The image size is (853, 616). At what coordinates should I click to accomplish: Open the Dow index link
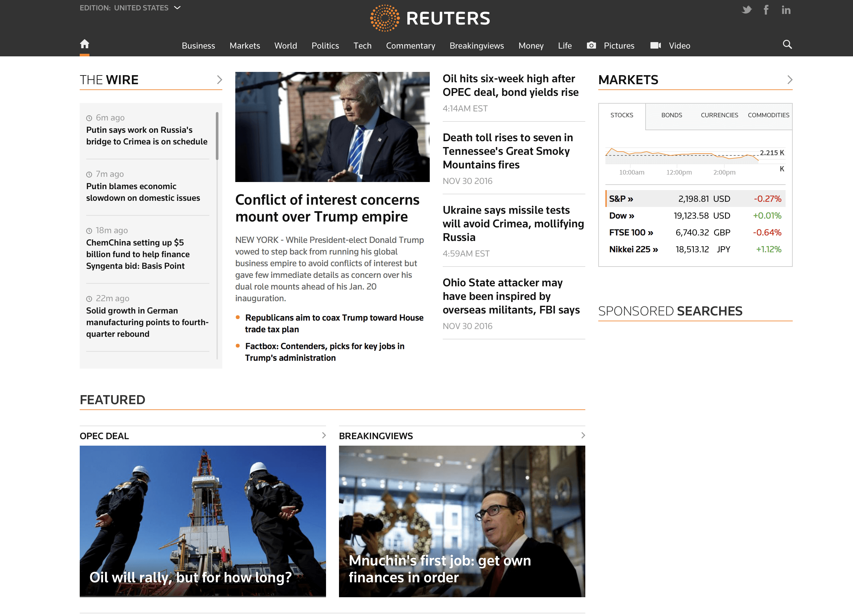pyautogui.click(x=622, y=216)
